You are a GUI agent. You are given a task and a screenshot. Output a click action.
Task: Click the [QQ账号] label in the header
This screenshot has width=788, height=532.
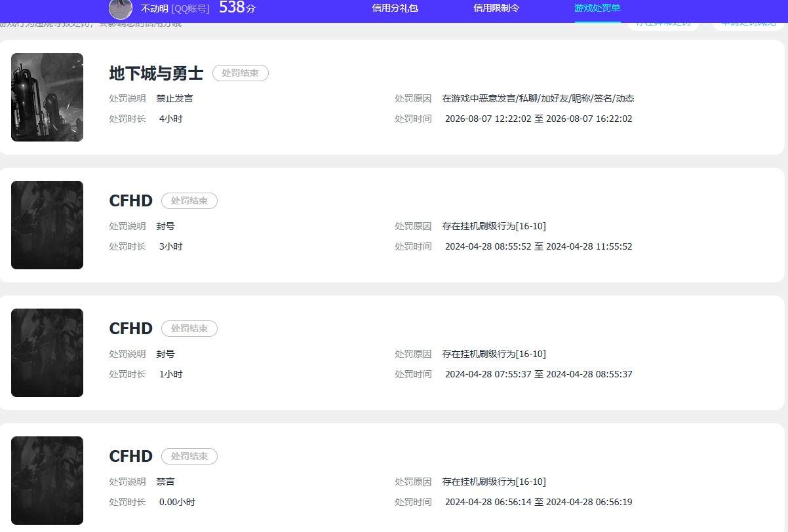coord(191,9)
